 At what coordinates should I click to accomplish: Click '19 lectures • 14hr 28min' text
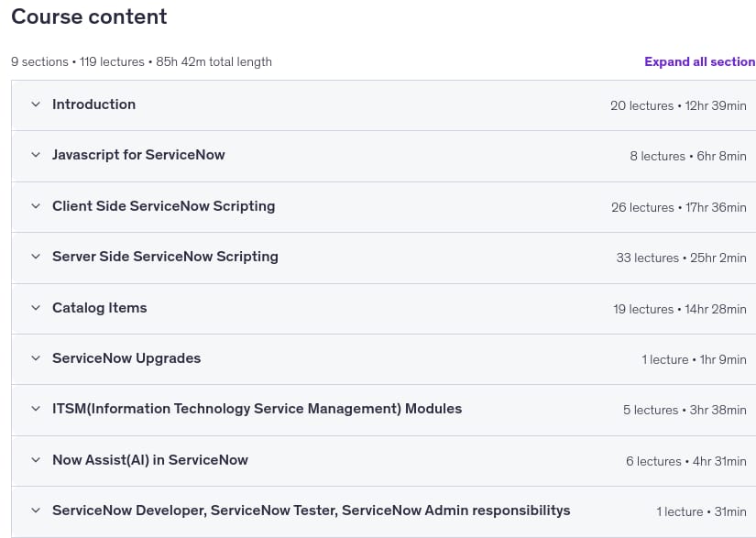(x=680, y=309)
